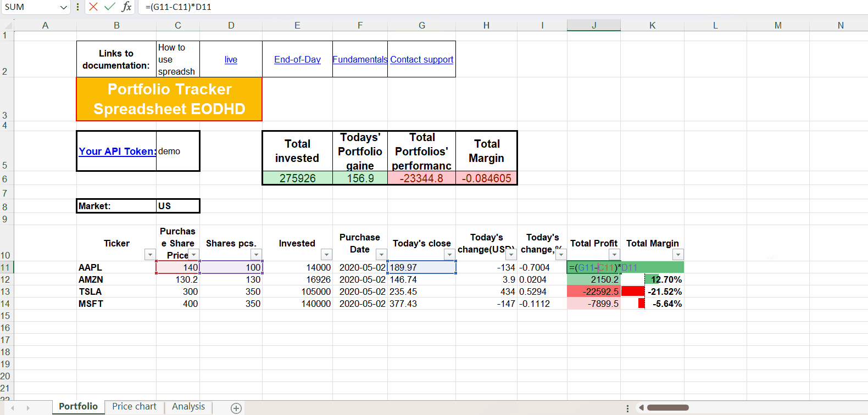868x415 pixels.
Task: Open the Invested column filter dropdown
Action: (x=327, y=255)
